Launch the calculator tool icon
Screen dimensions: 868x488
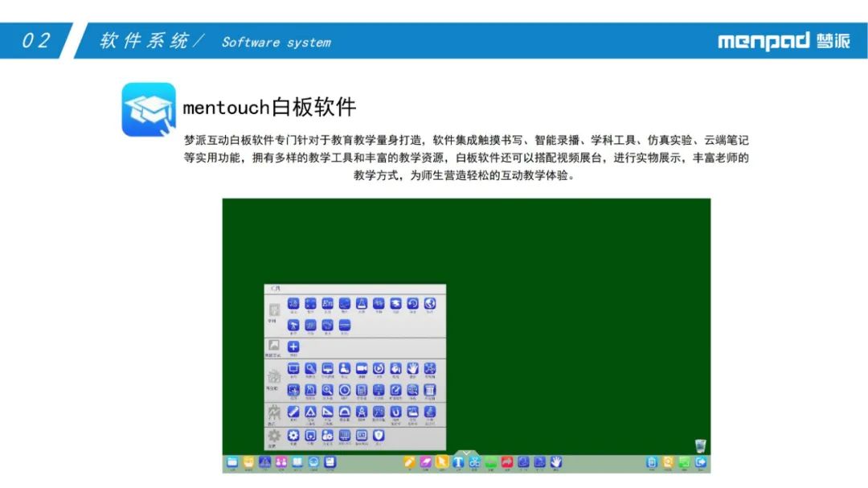362,390
